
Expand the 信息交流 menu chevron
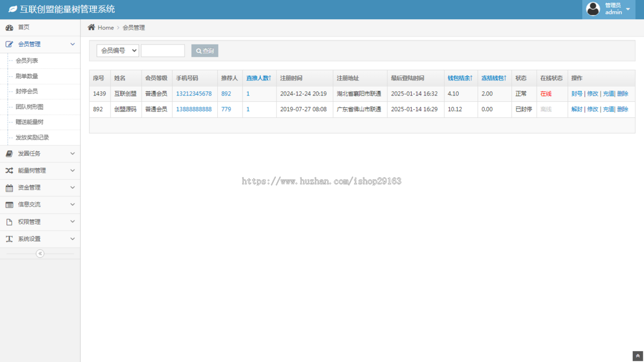72,205
